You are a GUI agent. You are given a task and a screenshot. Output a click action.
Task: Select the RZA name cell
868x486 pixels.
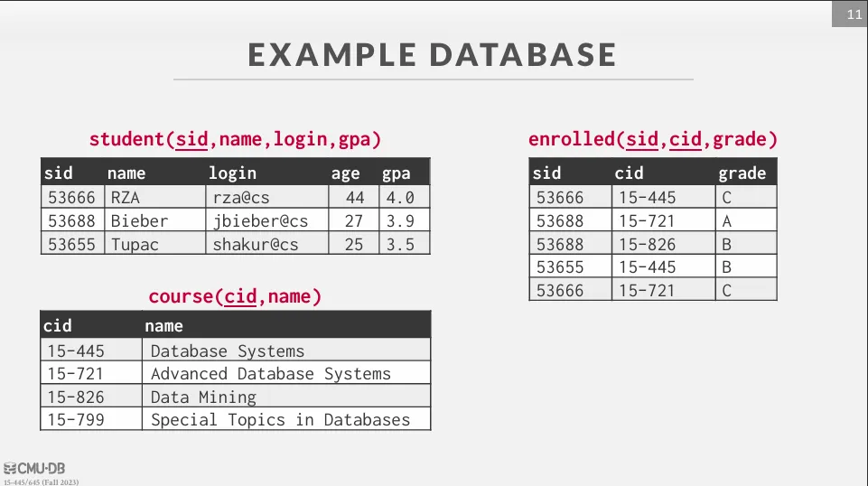(x=126, y=197)
